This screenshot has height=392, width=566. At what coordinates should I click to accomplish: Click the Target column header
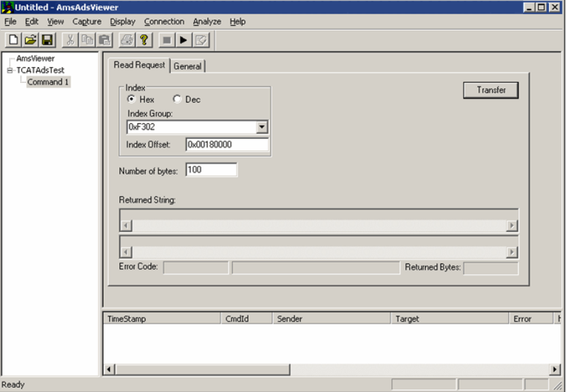450,319
